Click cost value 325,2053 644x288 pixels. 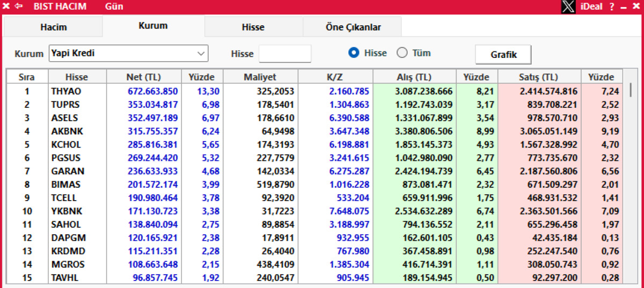276,91
